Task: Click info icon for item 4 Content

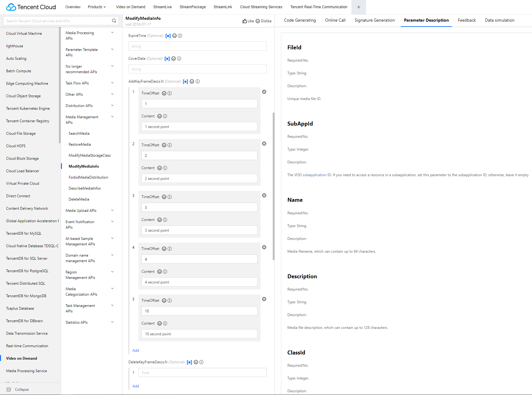Action: [165, 272]
